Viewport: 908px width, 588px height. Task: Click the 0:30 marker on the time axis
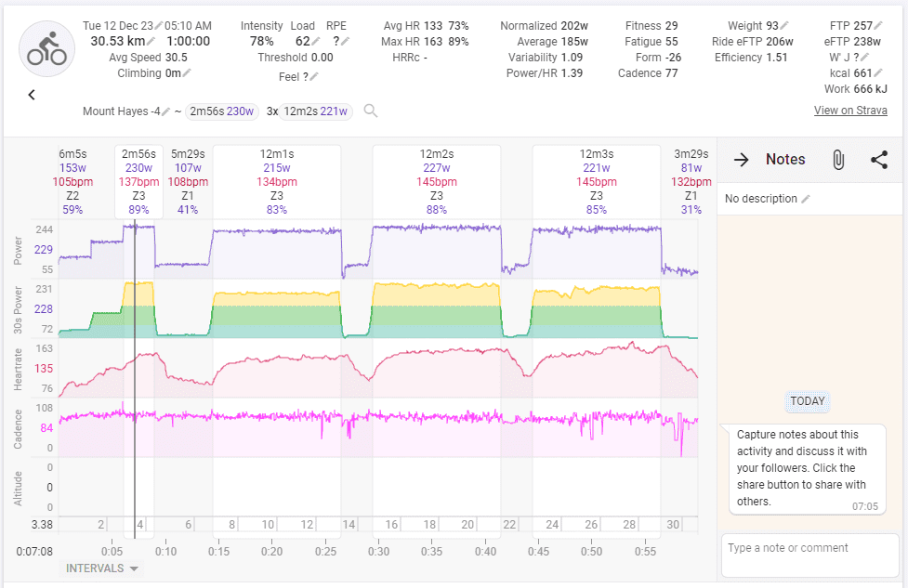click(x=378, y=551)
